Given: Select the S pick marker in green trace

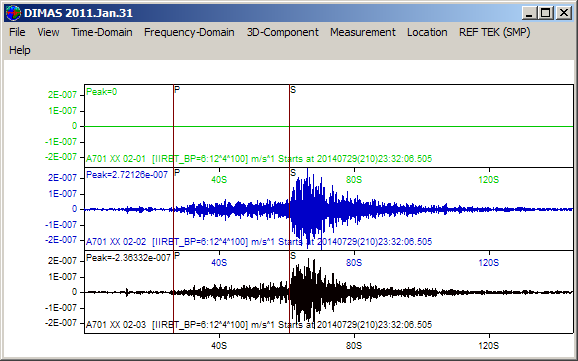Looking at the screenshot, I should click(x=293, y=90).
